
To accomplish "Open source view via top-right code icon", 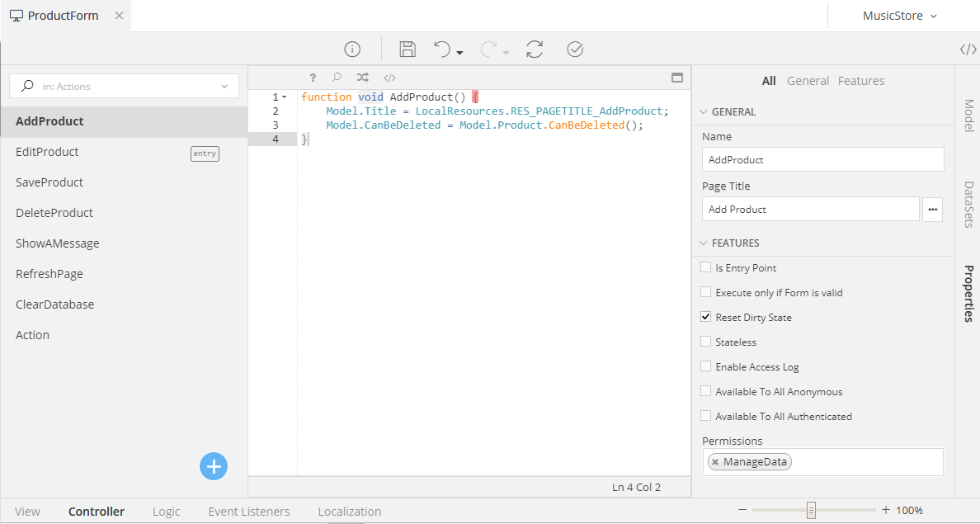I will click(968, 50).
